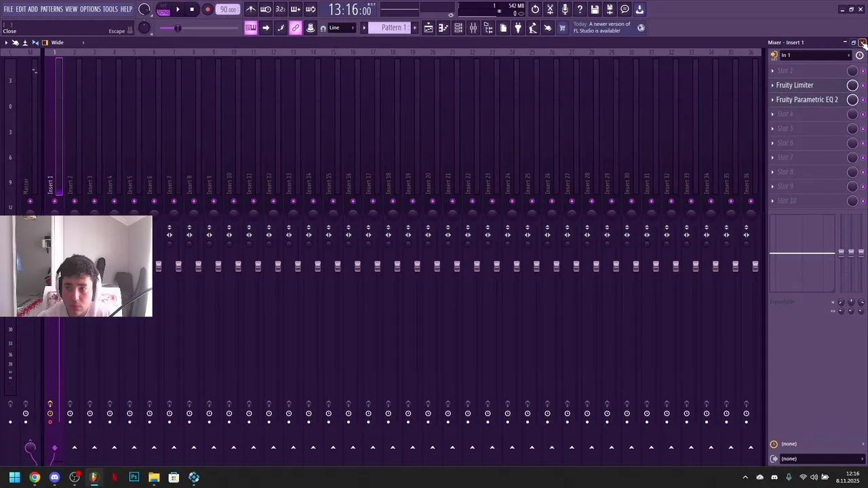Image resolution: width=868 pixels, height=488 pixels.
Task: Toggle the multilink to controllers icon
Action: pyautogui.click(x=296, y=28)
